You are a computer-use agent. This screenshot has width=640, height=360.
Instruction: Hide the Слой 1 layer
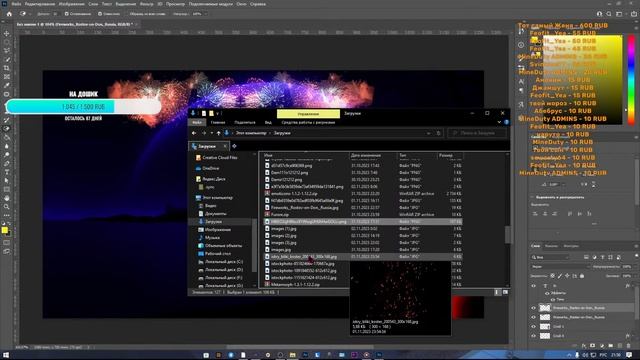tap(533, 327)
